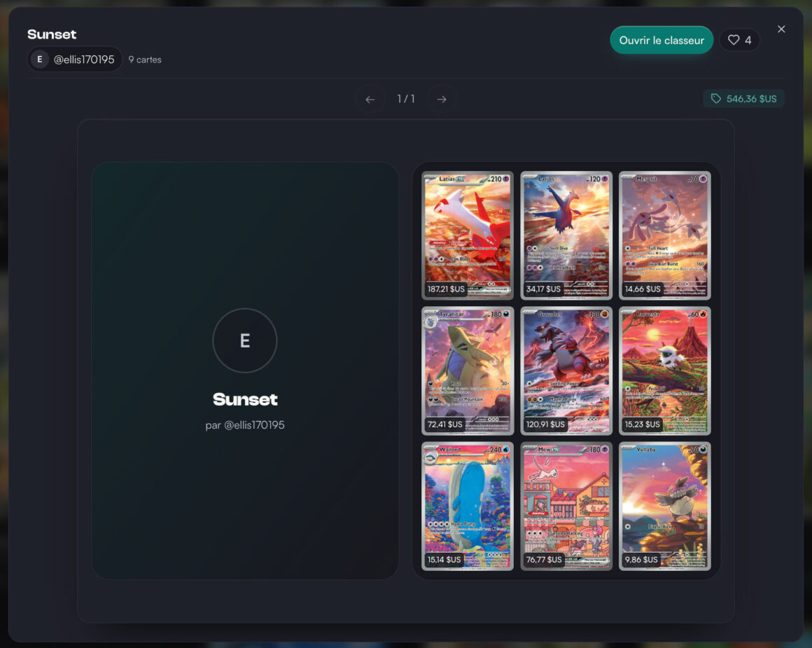Go to previous page arrow
The height and width of the screenshot is (648, 812).
[370, 99]
